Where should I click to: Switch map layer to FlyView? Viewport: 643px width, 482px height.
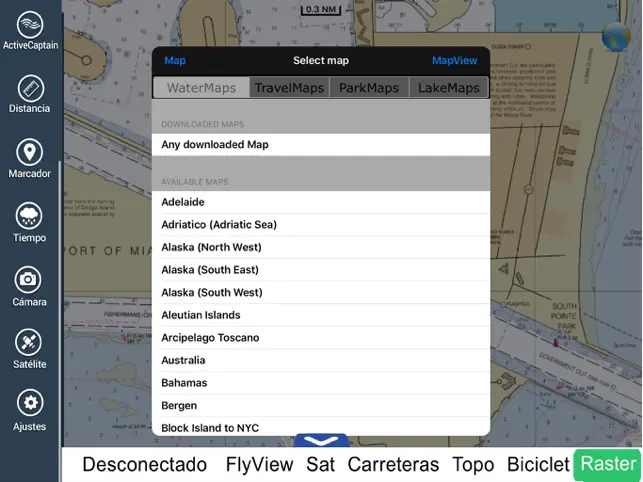260,465
